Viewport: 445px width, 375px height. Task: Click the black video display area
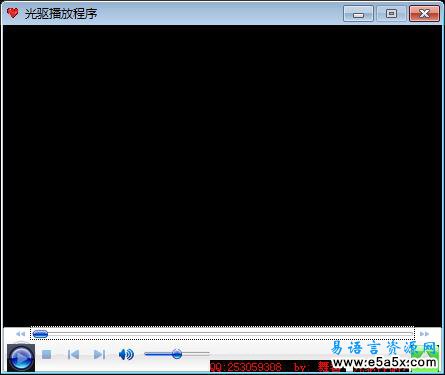pyautogui.click(x=222, y=176)
